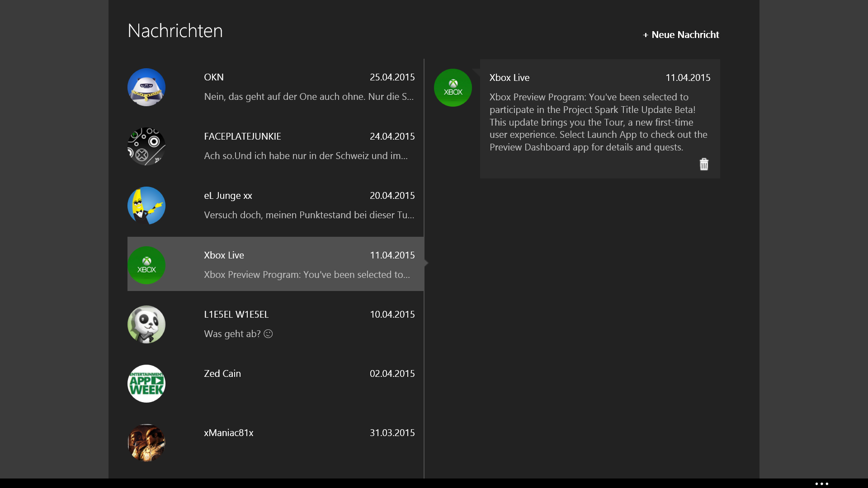Delete the Xbox Live message with trash icon

(x=704, y=164)
